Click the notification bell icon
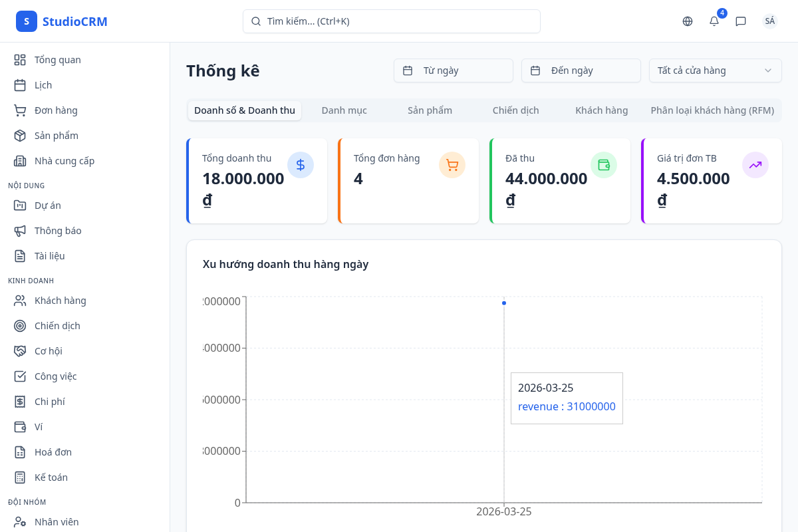The width and height of the screenshot is (798, 532). point(714,21)
